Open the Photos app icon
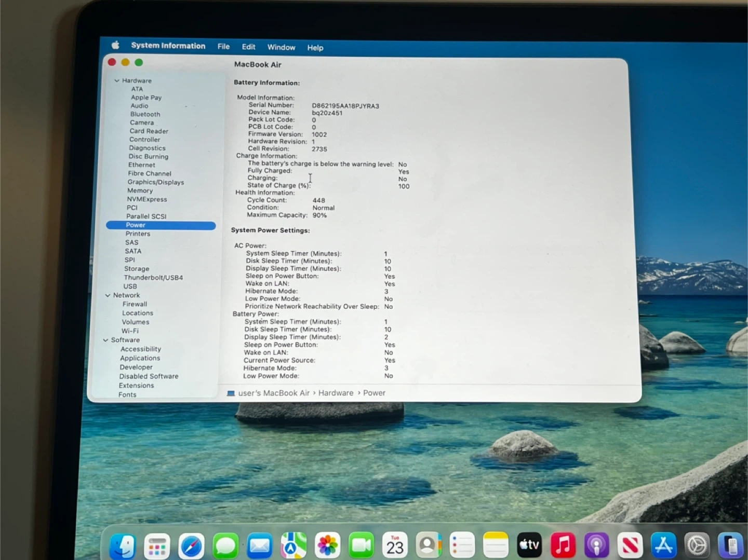748x560 pixels. (x=327, y=546)
